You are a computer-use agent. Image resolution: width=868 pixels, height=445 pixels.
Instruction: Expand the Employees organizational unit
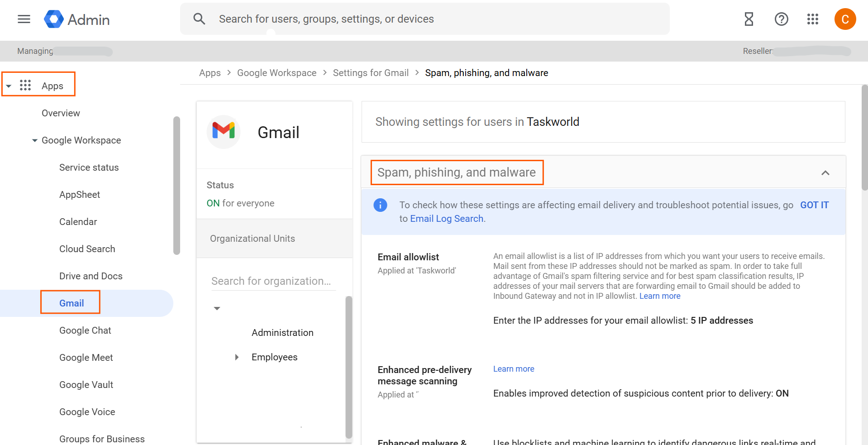pos(237,357)
